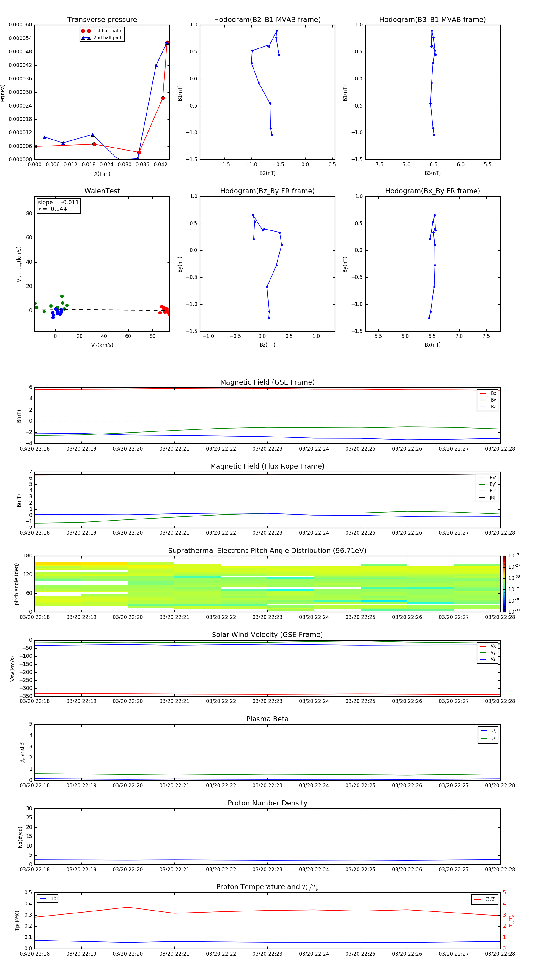Click 'Hodogram(B2_B1 MVAB frame)' title

click(267, 20)
